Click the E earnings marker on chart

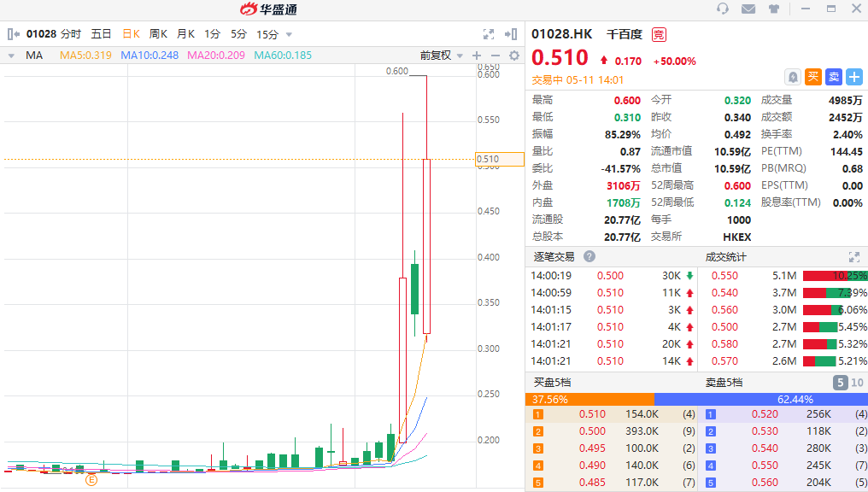tap(91, 480)
